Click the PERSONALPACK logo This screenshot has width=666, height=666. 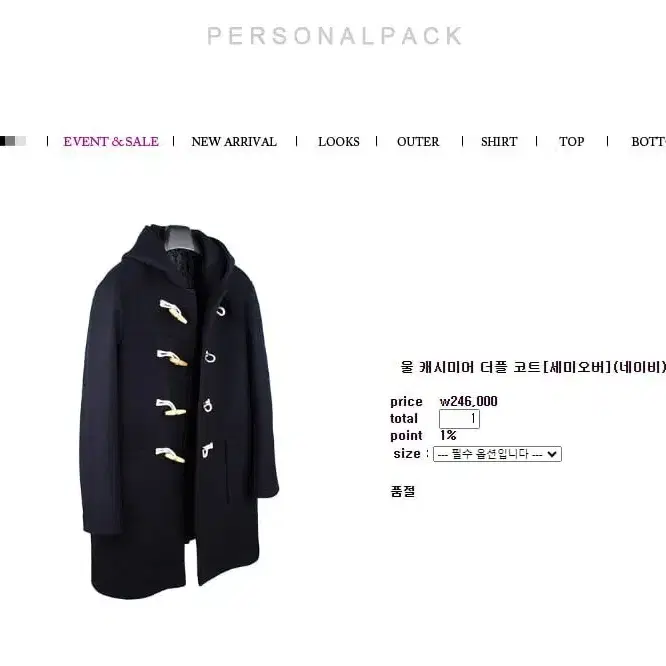coord(334,36)
